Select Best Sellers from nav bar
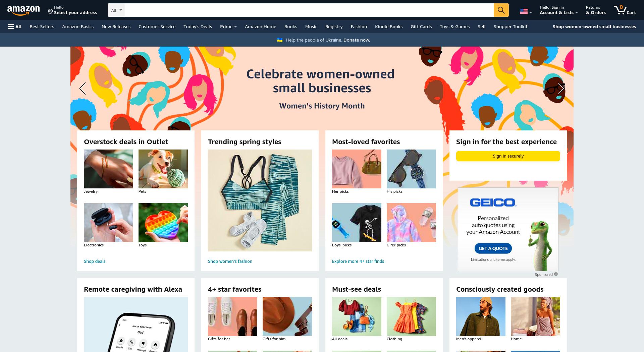The width and height of the screenshot is (644, 352). pos(42,26)
